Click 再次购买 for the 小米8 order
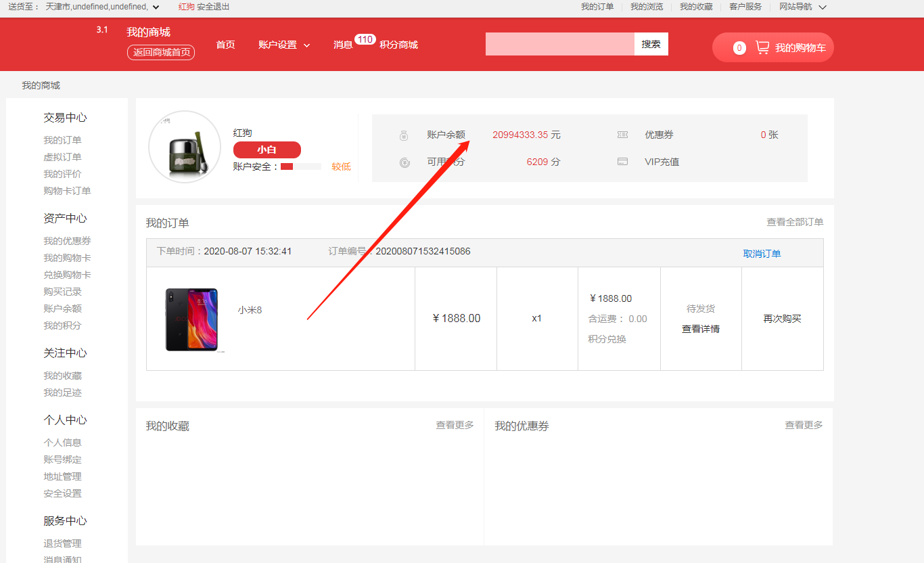Viewport: 924px width, 563px height. point(782,319)
